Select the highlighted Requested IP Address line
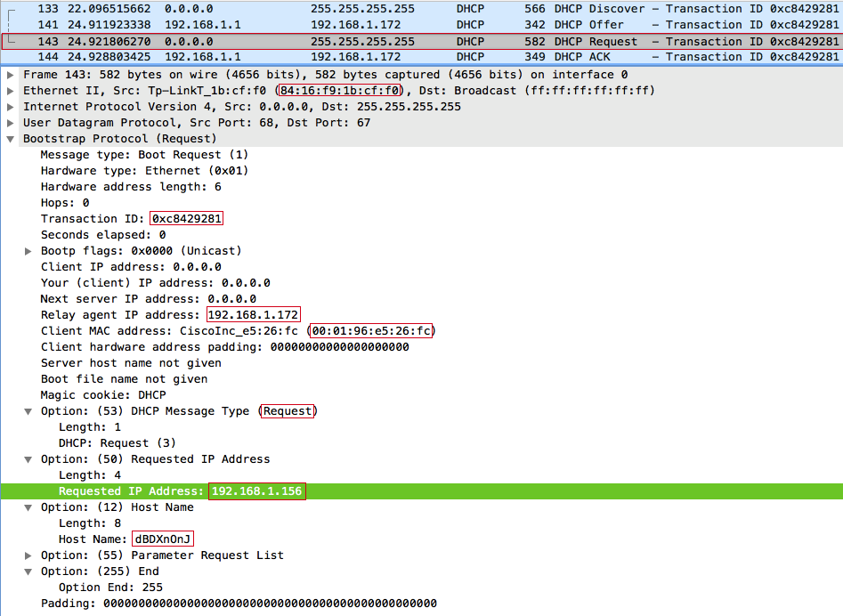This screenshot has width=843, height=616. point(422,491)
